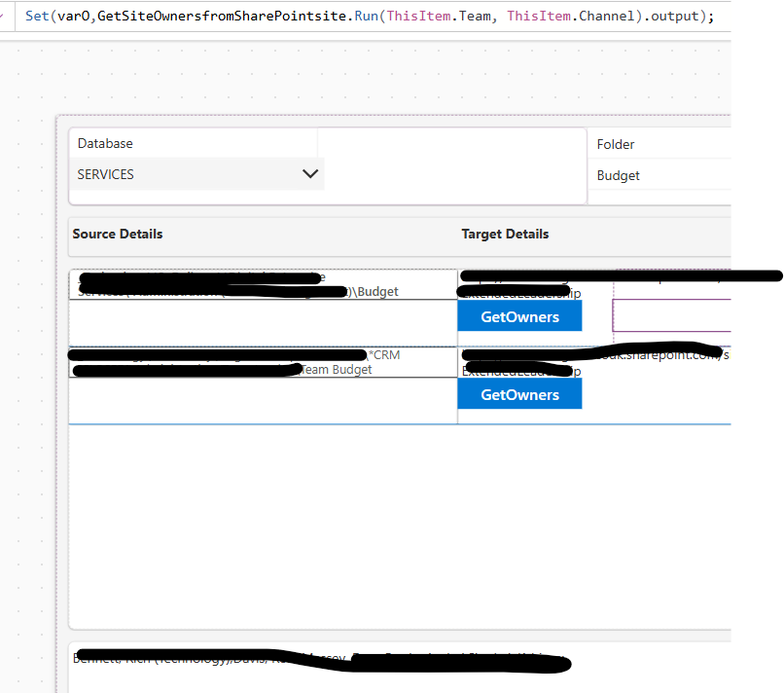Select the Source Details column header
The width and height of the screenshot is (784, 693).
[117, 234]
